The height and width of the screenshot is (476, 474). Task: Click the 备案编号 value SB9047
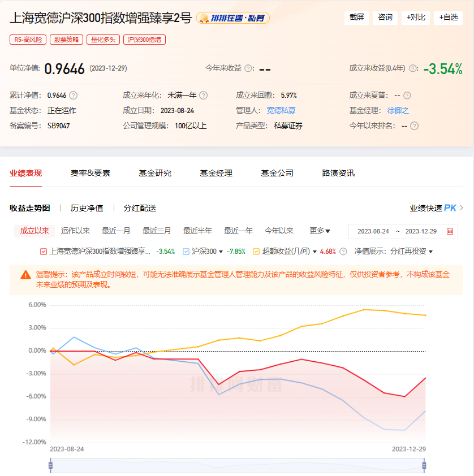click(59, 126)
